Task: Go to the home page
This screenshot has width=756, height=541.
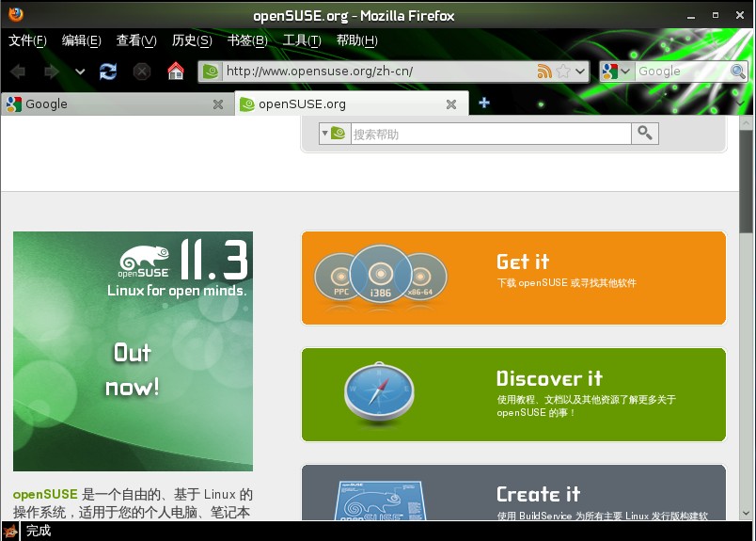Action: point(176,71)
